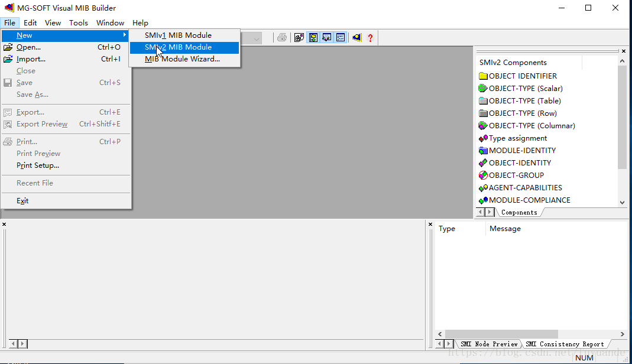
Task: Toggle the folder tree panel toolbar button
Action: coord(313,38)
